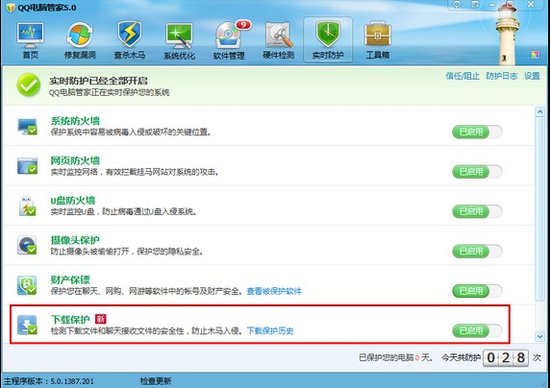Screen dimensions: 550x388
Task: Open the 工具箱 toolbox tab
Action: [x=378, y=41]
